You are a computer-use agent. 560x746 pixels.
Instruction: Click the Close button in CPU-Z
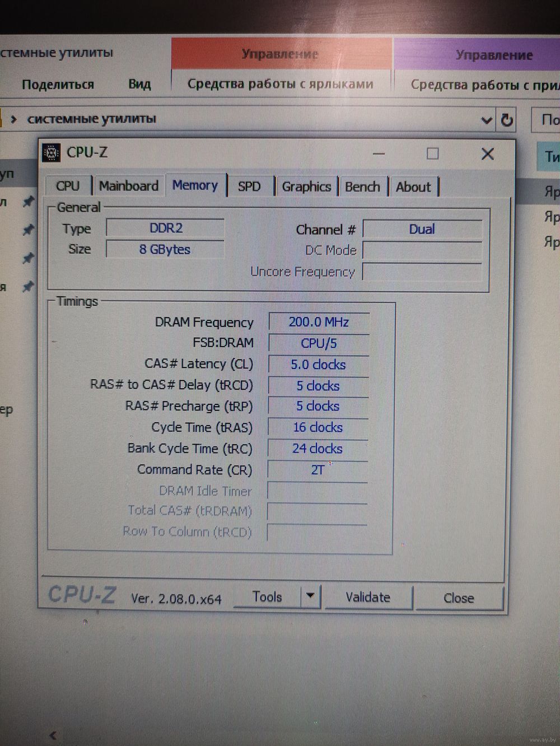[459, 598]
